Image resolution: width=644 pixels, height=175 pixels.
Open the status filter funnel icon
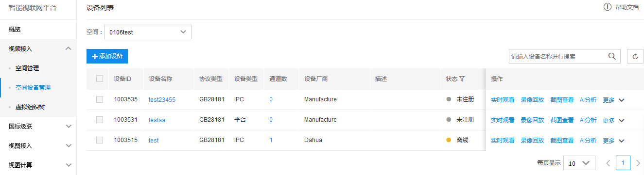(x=462, y=79)
